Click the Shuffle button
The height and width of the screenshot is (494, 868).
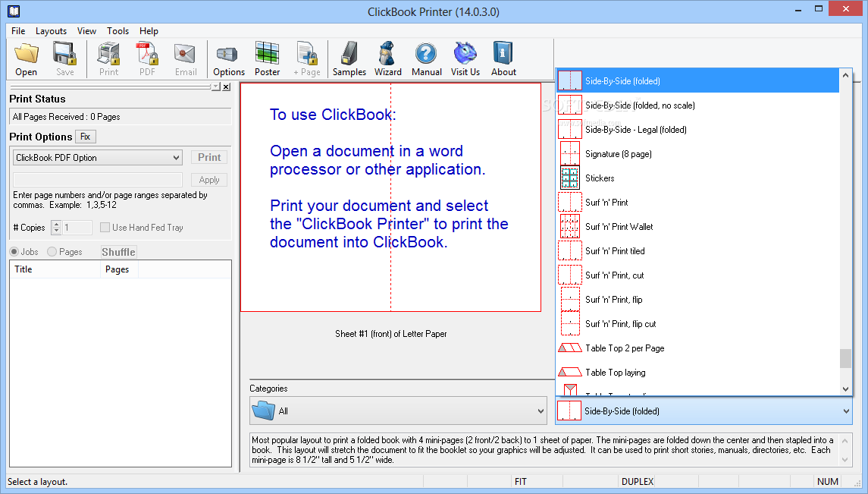point(118,252)
